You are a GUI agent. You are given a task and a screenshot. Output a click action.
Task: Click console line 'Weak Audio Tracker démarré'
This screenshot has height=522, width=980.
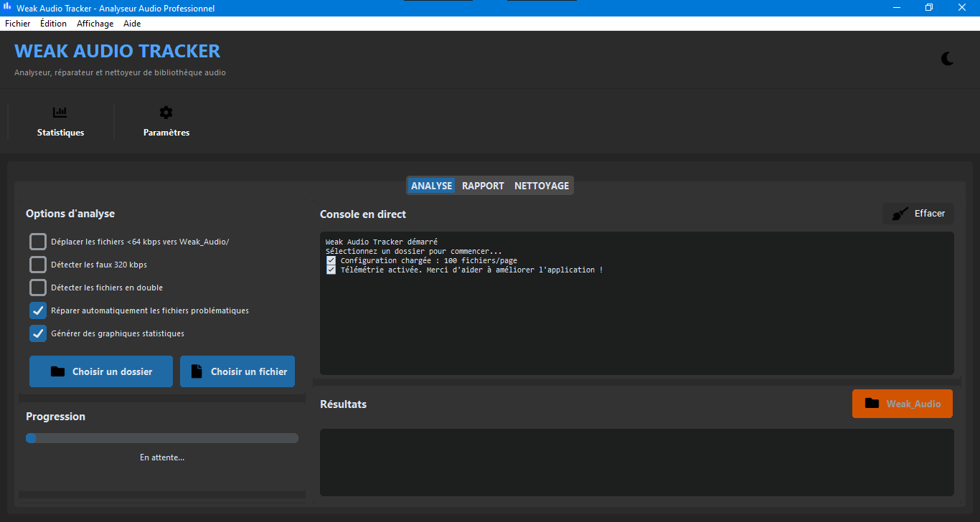[382, 242]
